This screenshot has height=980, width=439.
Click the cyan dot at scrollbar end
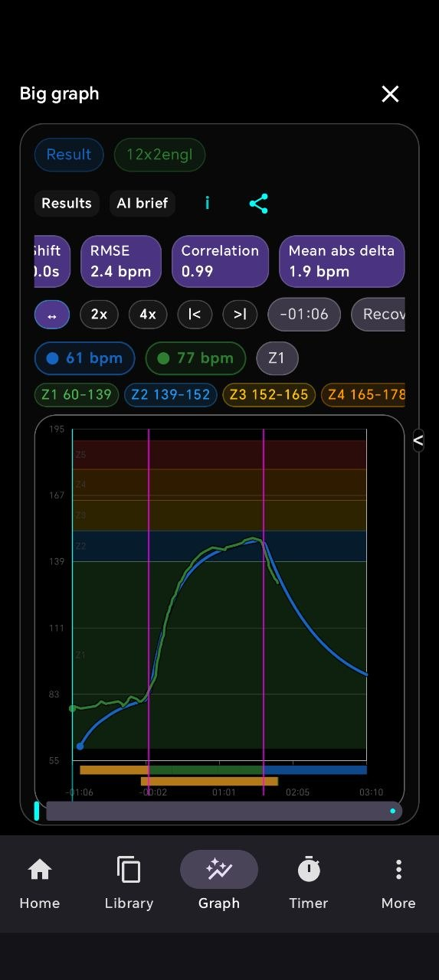[x=393, y=811]
